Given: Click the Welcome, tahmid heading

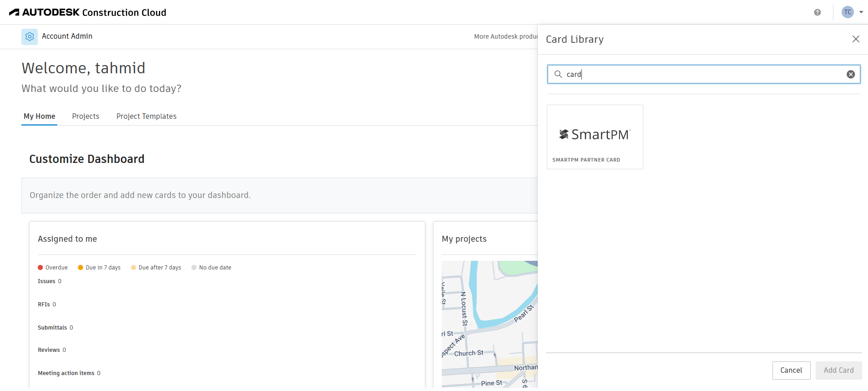Looking at the screenshot, I should [84, 68].
